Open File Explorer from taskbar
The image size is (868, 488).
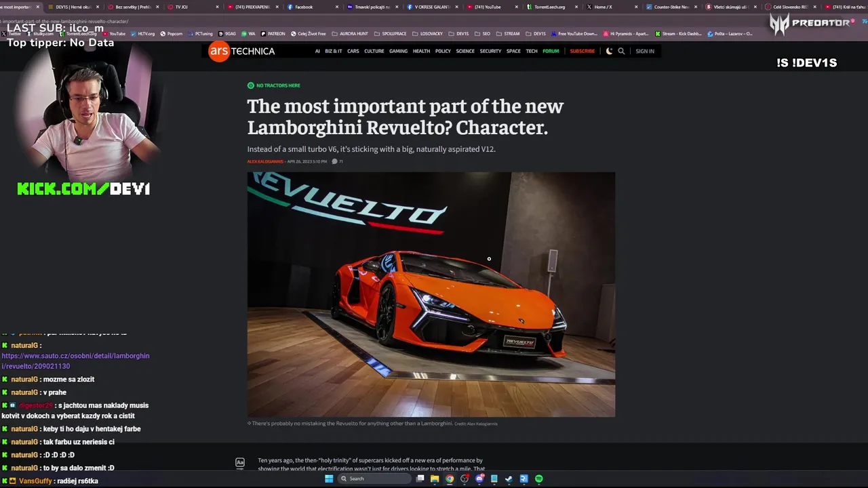(x=435, y=479)
